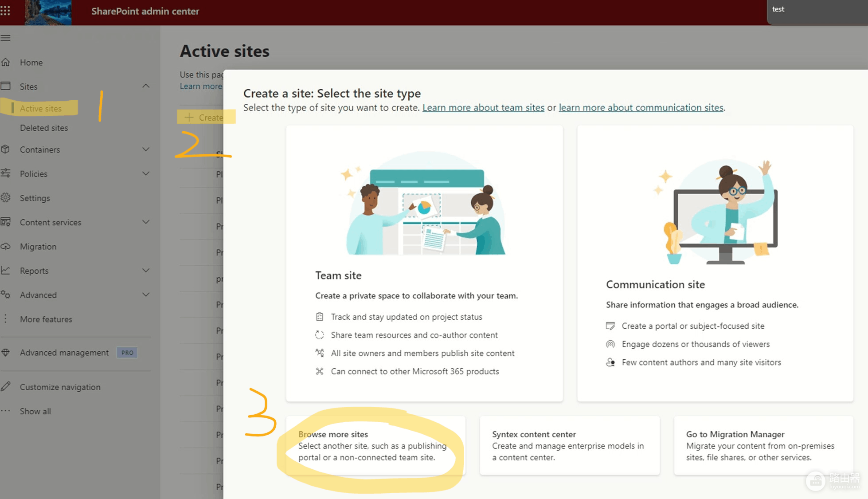The image size is (868, 499).
Task: Click 'Create a portal or subject-focused site'
Action: tap(693, 326)
